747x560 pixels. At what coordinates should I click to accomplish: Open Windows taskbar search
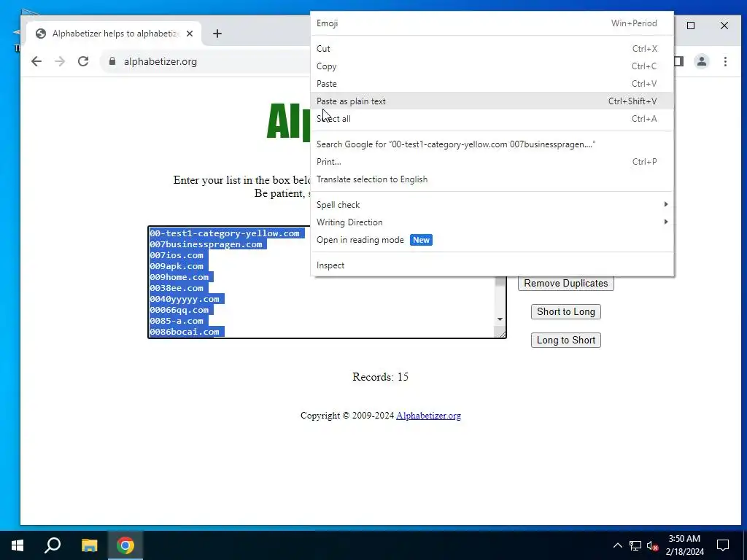[x=53, y=545]
